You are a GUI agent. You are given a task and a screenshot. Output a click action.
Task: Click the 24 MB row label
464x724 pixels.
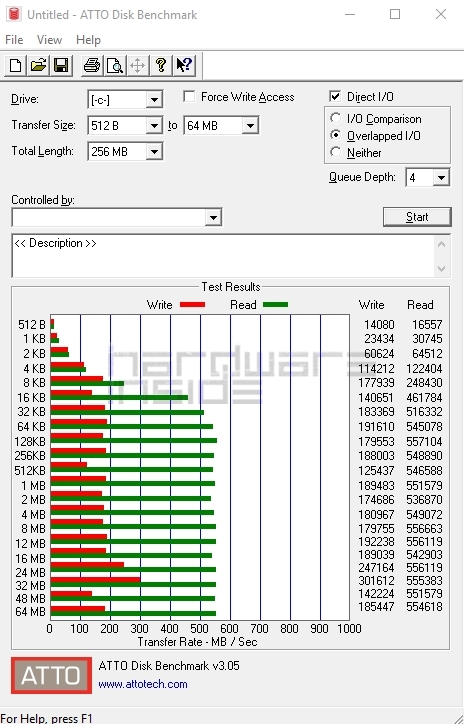click(30, 573)
